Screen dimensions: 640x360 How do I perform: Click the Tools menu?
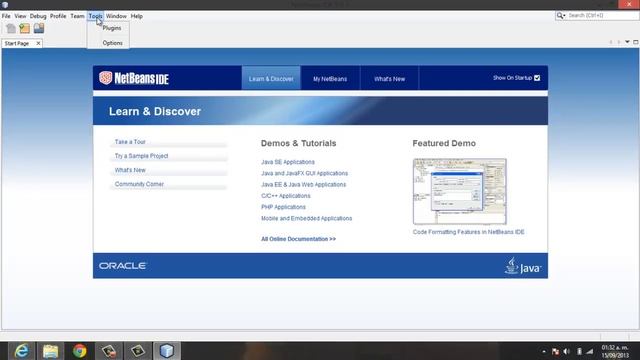(x=96, y=16)
